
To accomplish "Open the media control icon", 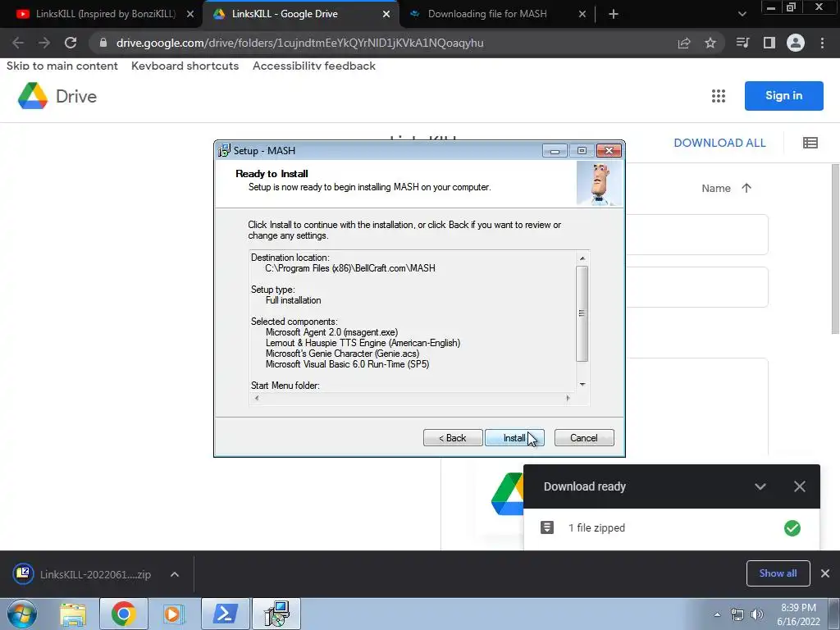I will (742, 43).
